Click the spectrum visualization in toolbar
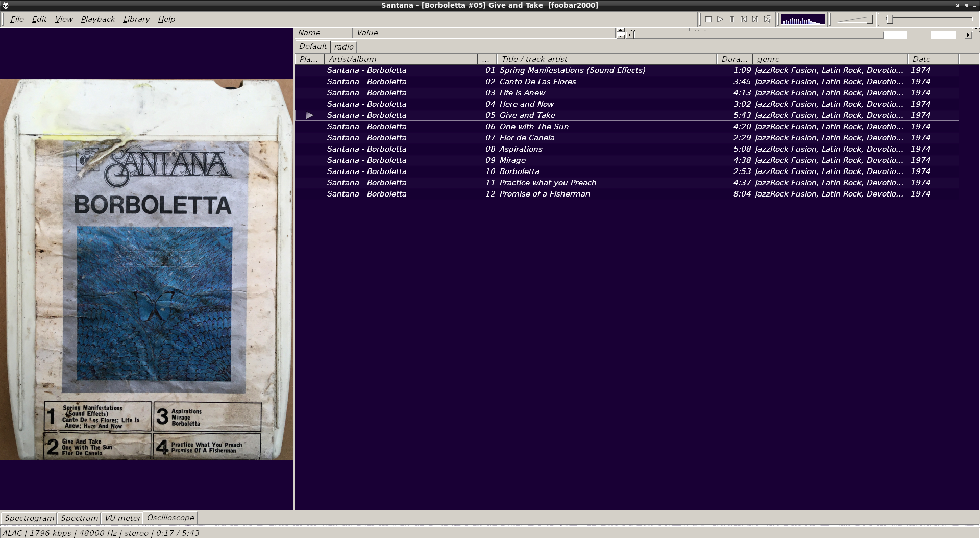980x539 pixels. [x=803, y=20]
